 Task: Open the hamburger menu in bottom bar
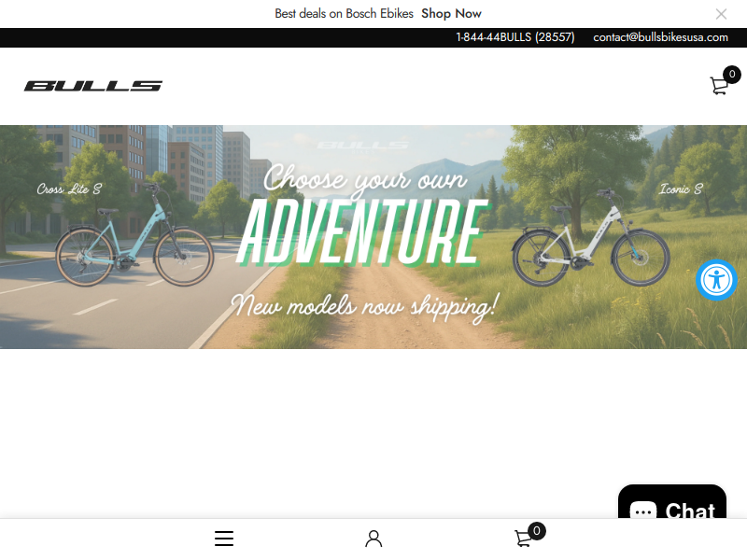tap(224, 539)
